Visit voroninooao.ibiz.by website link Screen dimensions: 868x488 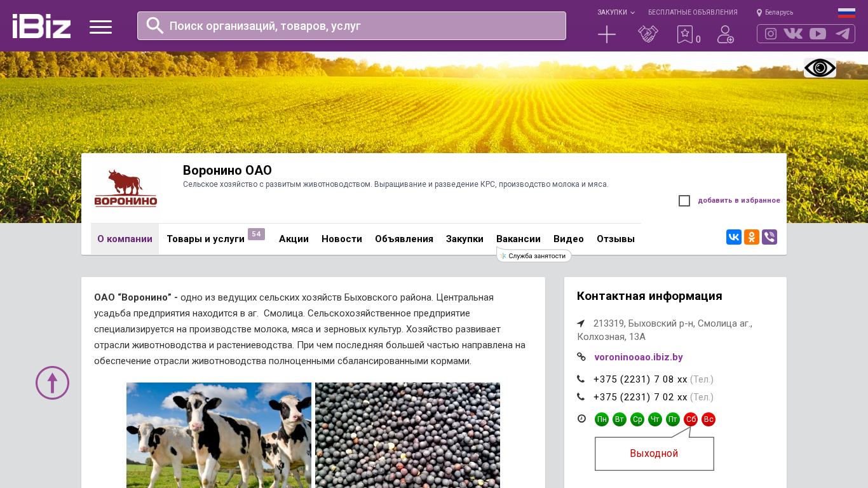click(x=639, y=357)
